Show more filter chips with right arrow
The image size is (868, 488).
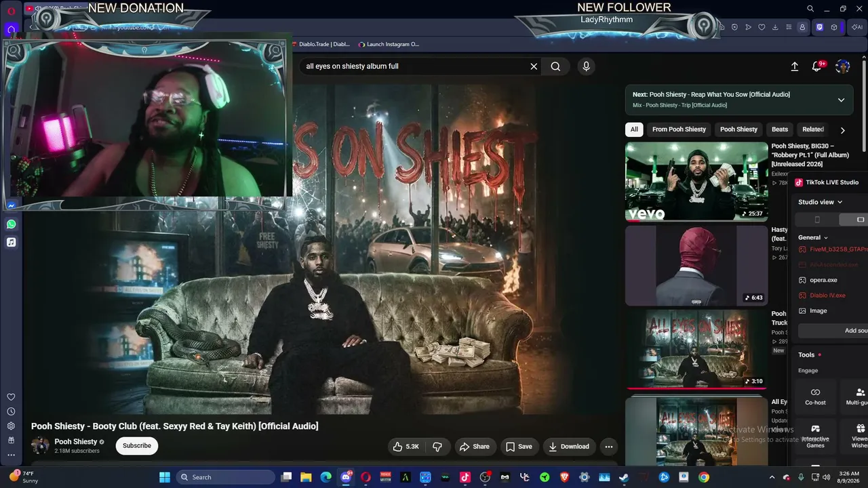click(x=843, y=130)
